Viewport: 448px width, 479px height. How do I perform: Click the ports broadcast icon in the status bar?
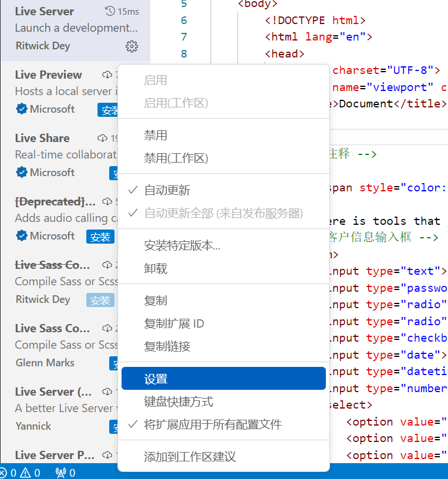[x=61, y=473]
